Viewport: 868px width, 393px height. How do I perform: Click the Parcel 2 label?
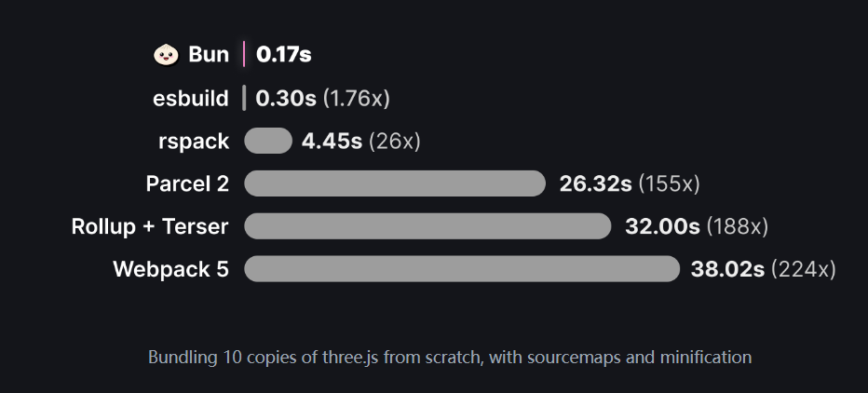187,183
